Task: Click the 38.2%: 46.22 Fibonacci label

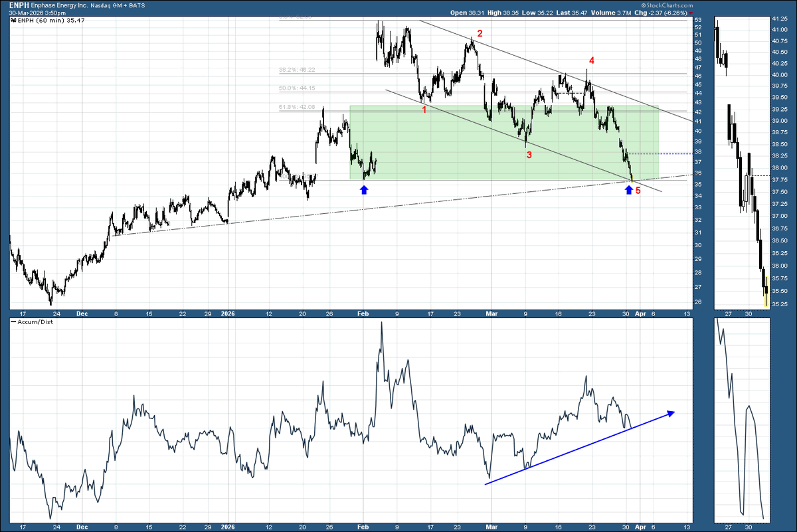Action: pos(296,70)
